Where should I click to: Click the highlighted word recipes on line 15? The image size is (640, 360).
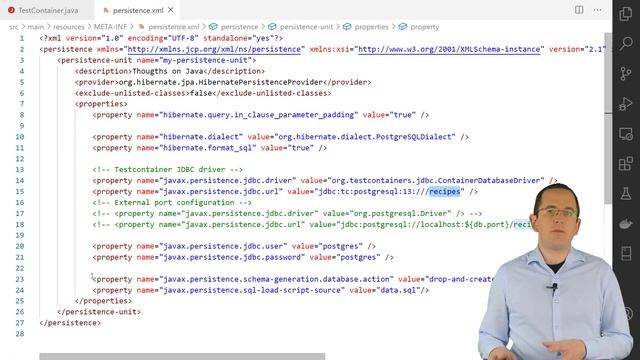(x=444, y=191)
